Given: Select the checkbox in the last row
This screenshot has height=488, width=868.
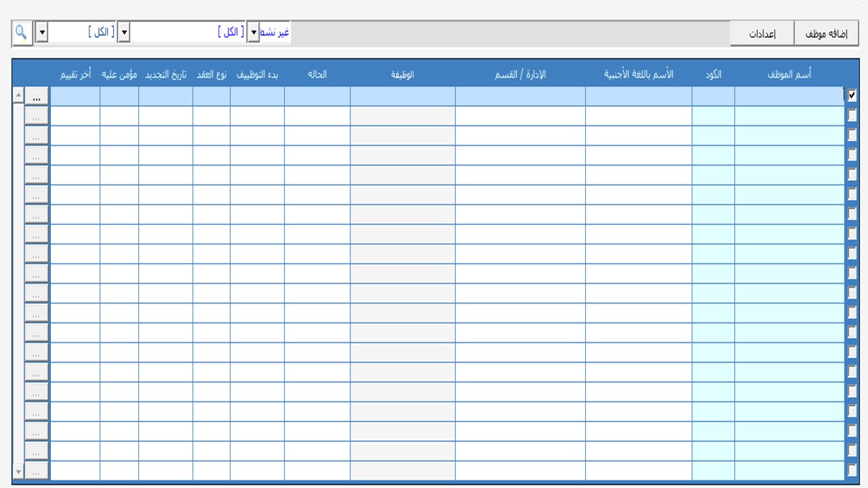Looking at the screenshot, I should [852, 470].
